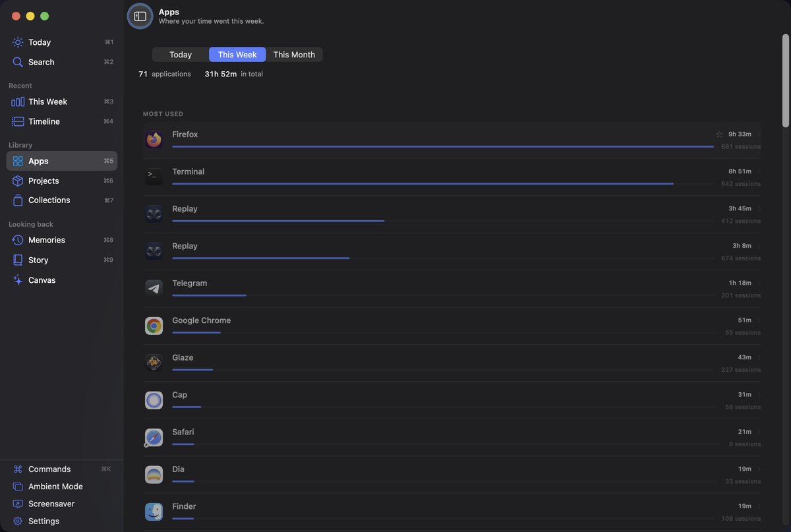
Task: Click the Timeline icon in sidebar
Action: pyautogui.click(x=18, y=121)
